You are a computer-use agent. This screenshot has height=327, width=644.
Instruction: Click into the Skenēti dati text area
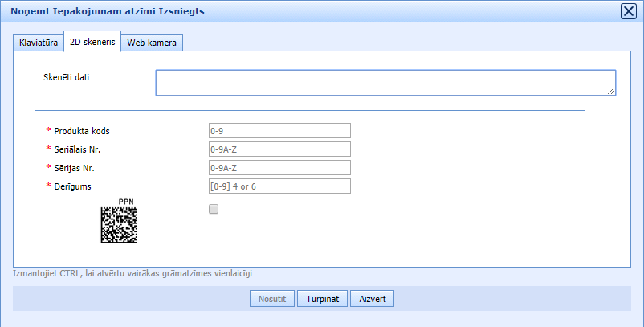(x=385, y=83)
